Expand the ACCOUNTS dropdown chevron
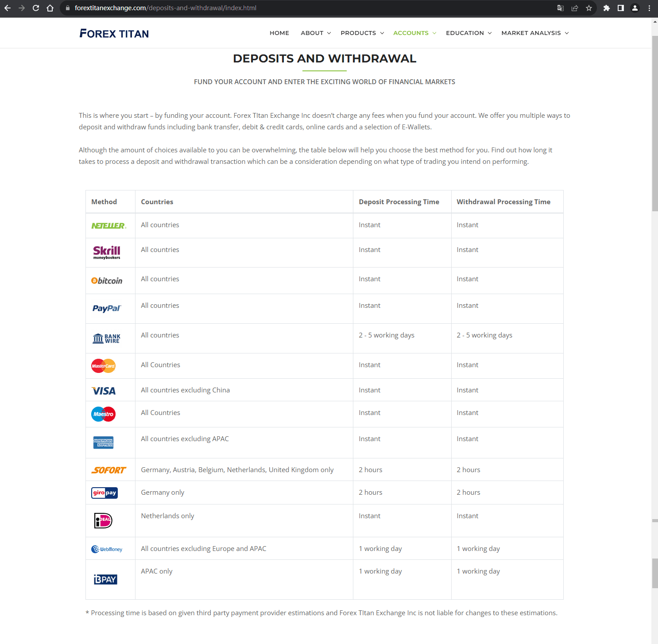Image resolution: width=658 pixels, height=644 pixels. click(434, 33)
